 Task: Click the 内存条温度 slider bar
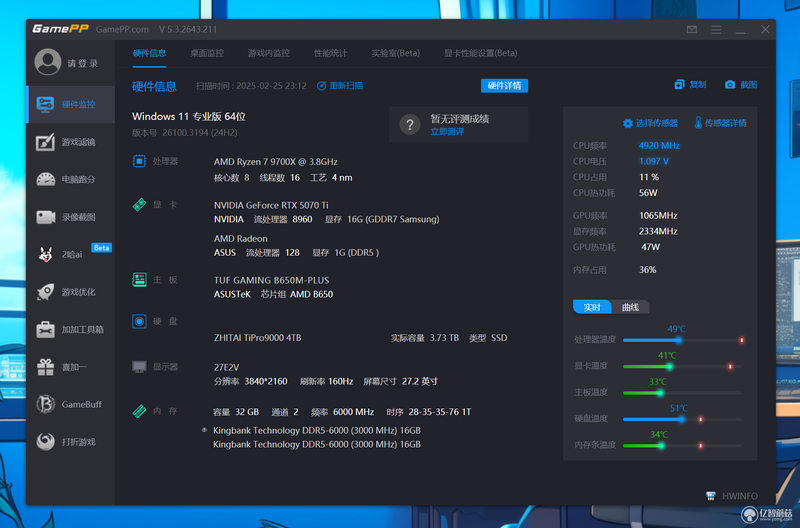682,446
